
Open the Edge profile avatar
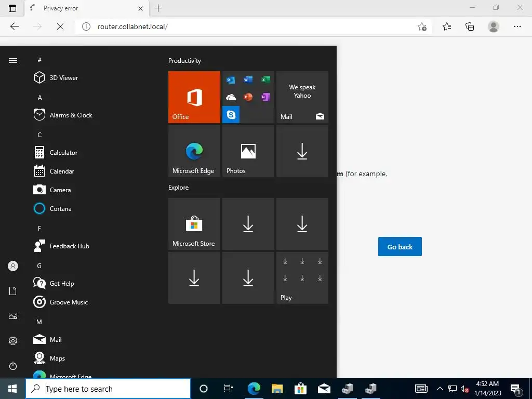point(494,26)
